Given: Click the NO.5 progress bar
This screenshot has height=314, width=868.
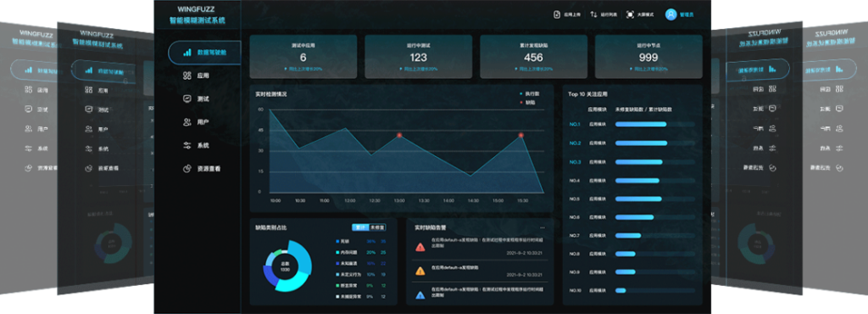Looking at the screenshot, I should [x=655, y=199].
